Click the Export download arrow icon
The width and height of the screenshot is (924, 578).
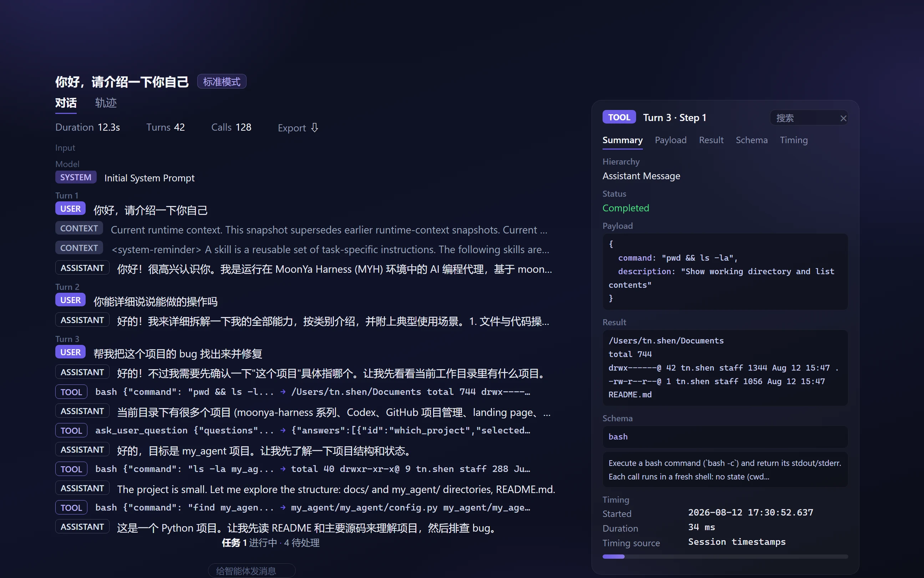314,128
